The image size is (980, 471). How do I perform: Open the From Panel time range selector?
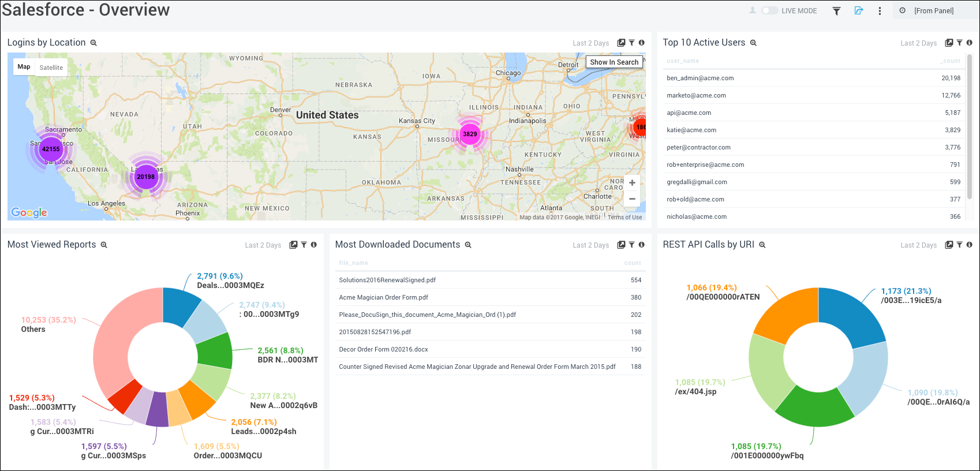click(933, 11)
